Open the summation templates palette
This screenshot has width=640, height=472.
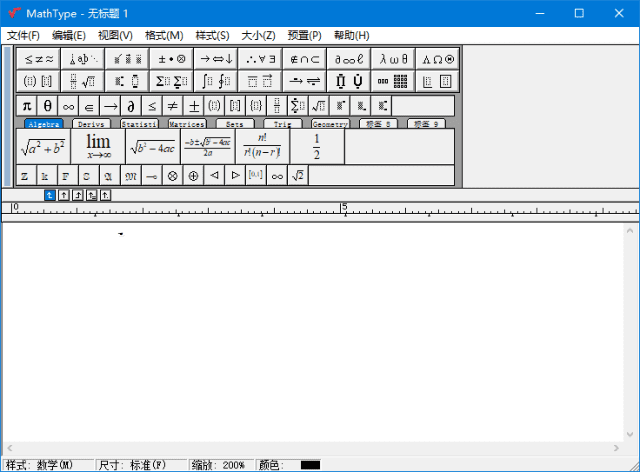coord(171,81)
